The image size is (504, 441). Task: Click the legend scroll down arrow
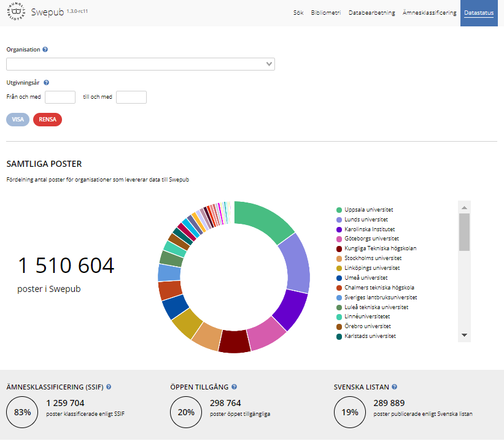(x=464, y=335)
